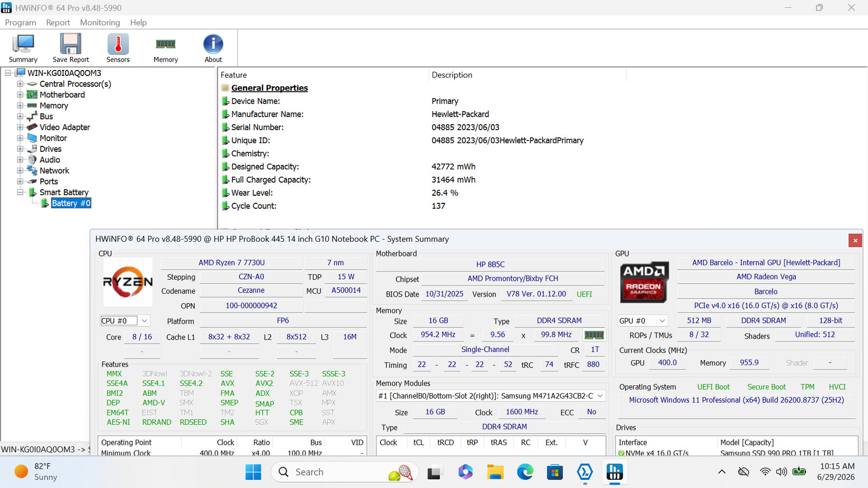Expand the Memory tree node
The height and width of the screenshot is (488, 868).
20,105
